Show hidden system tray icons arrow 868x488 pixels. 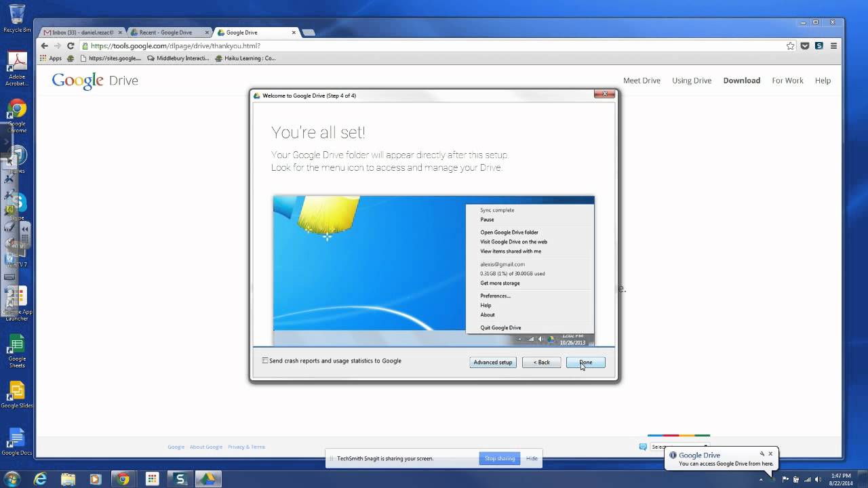click(x=761, y=479)
